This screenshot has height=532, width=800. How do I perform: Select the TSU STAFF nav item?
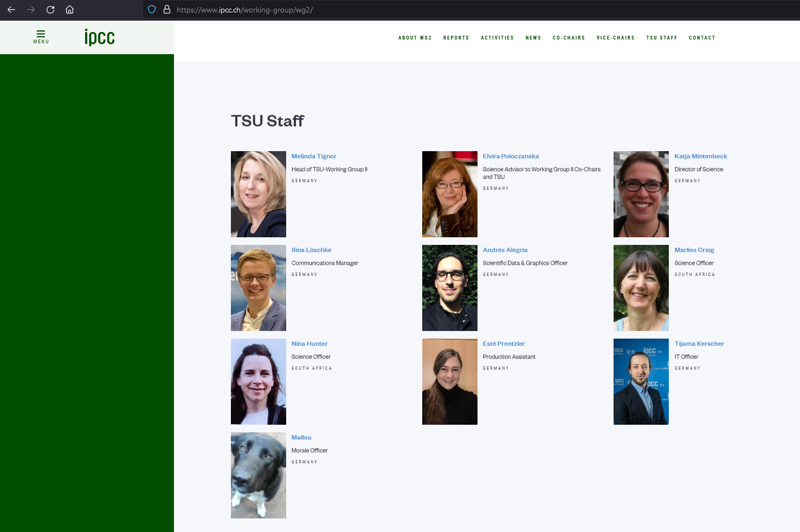coord(662,38)
